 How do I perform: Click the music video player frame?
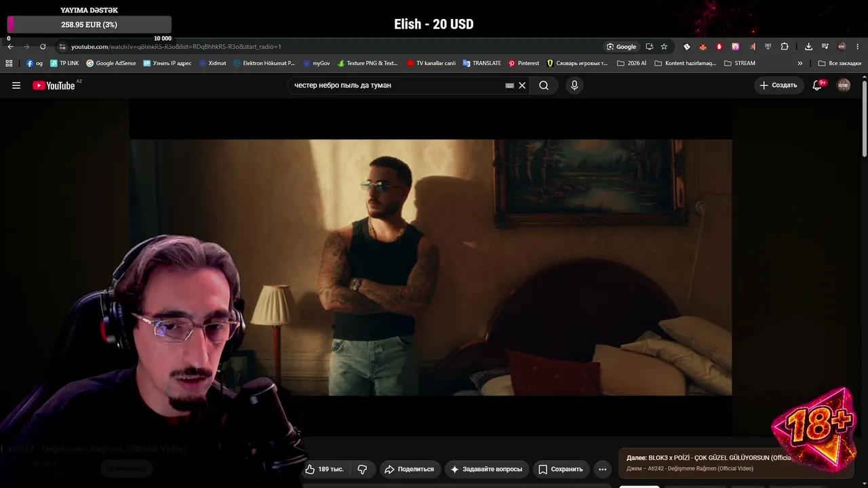coord(431,267)
